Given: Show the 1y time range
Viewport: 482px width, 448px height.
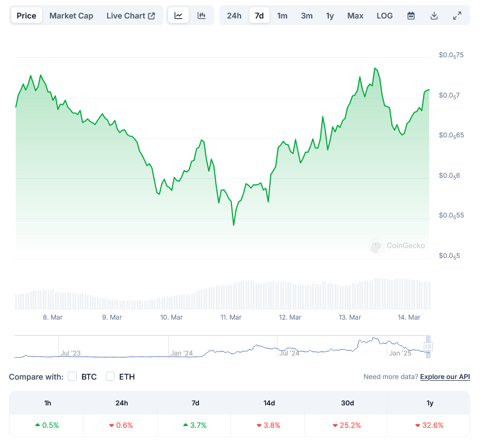Looking at the screenshot, I should tap(330, 16).
